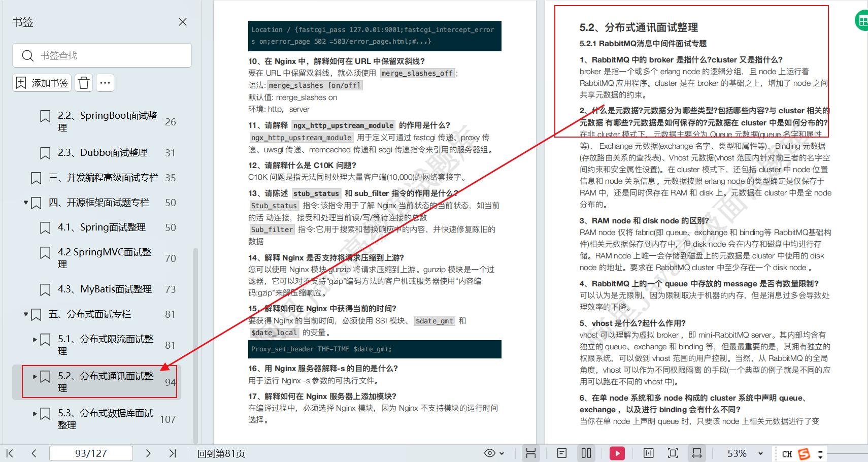
Task: Go to previous page
Action: (x=34, y=453)
